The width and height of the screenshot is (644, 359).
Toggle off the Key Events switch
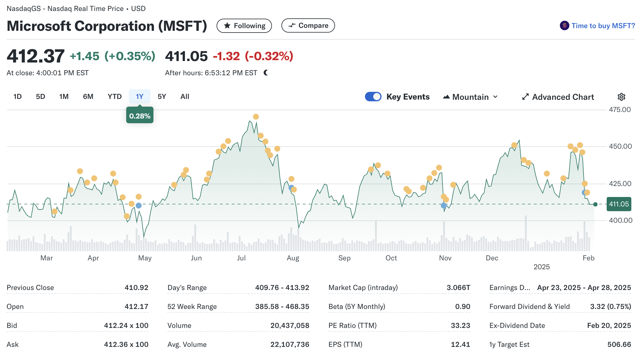point(373,97)
